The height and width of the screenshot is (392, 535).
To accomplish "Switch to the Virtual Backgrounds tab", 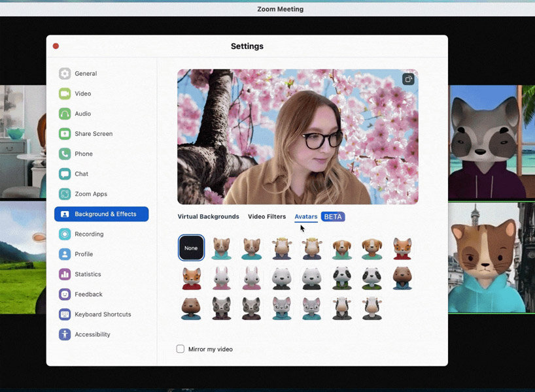I will (208, 216).
